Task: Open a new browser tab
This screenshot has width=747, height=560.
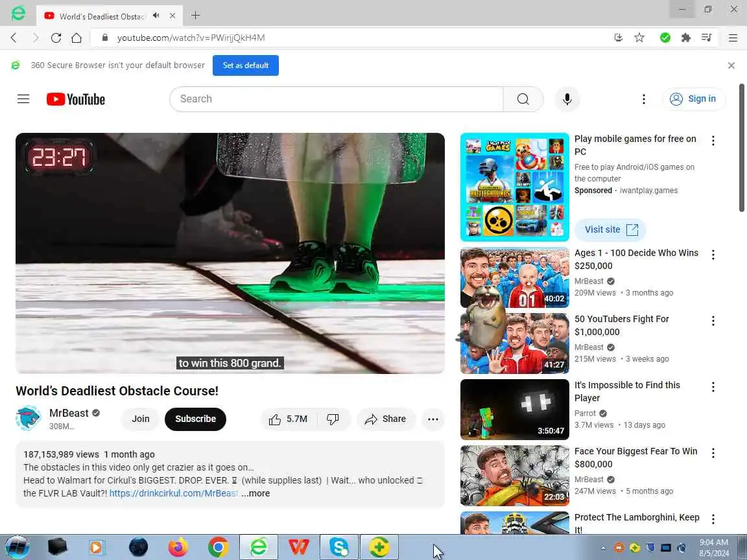Action: 195,16
